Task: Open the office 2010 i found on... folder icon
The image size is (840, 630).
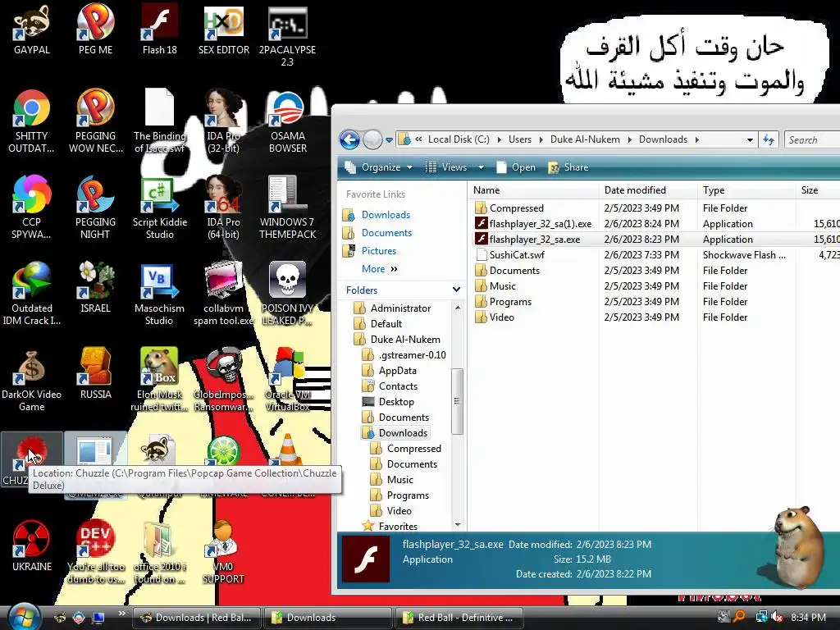Action: (x=159, y=552)
